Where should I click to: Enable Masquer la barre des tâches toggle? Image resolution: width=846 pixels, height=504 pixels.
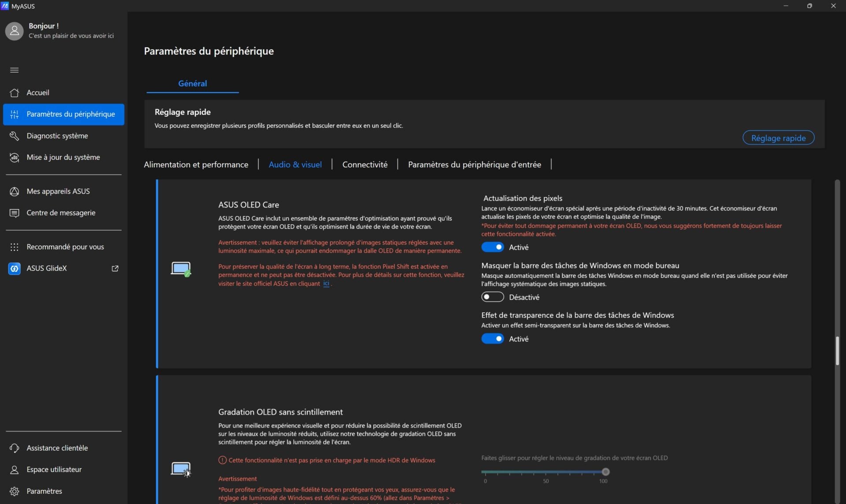(492, 297)
